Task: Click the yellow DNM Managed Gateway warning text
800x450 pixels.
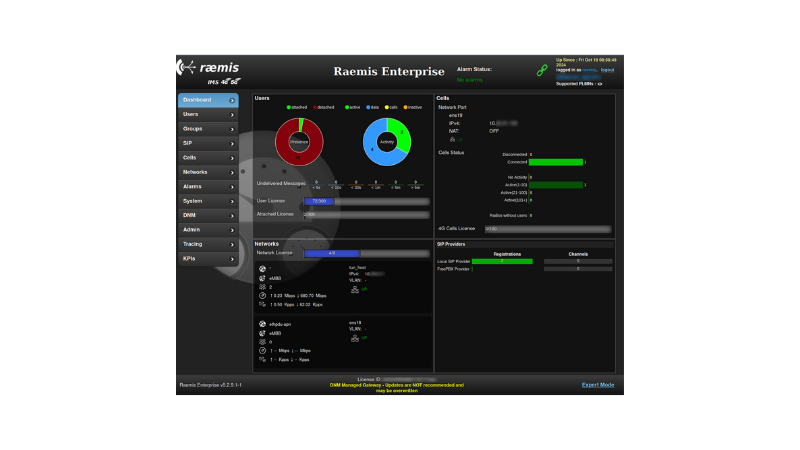Action: tap(396, 388)
